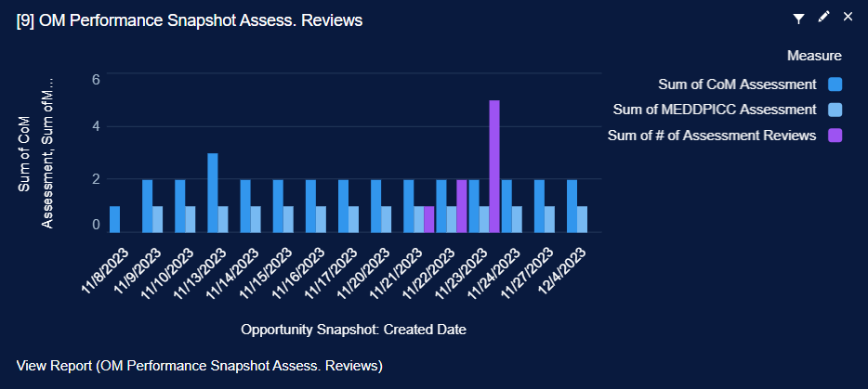The height and width of the screenshot is (389, 868).
Task: Click the chart title OM Performance Snapshot
Action: coord(190,19)
